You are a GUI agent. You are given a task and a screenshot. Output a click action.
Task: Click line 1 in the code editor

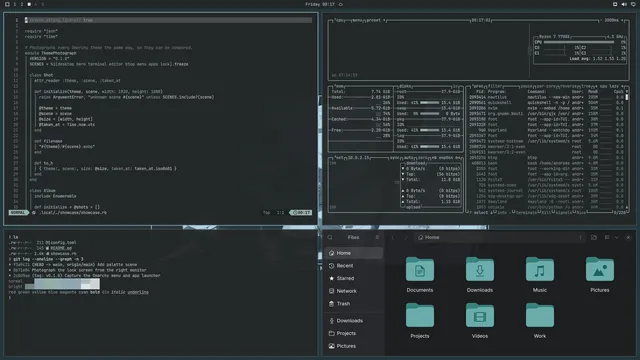click(168, 20)
